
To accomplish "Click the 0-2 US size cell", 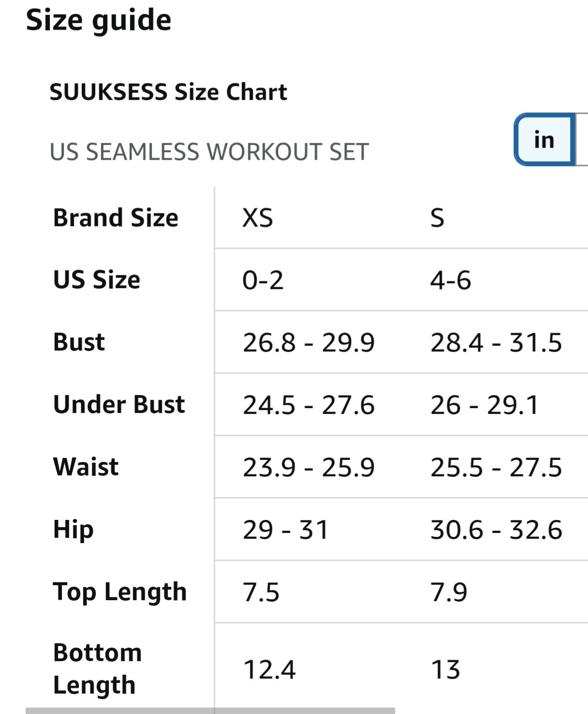I will (x=263, y=280).
